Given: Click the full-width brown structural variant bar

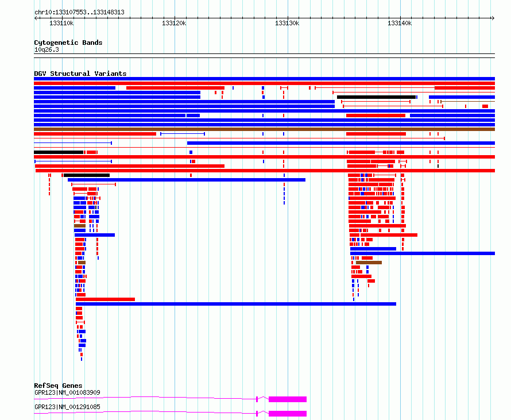Looking at the screenshot, I should (264, 129).
